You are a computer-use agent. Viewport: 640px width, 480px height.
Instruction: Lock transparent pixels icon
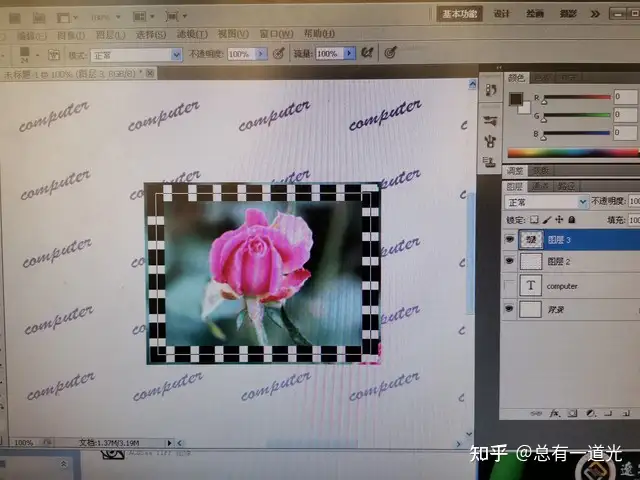click(x=534, y=220)
